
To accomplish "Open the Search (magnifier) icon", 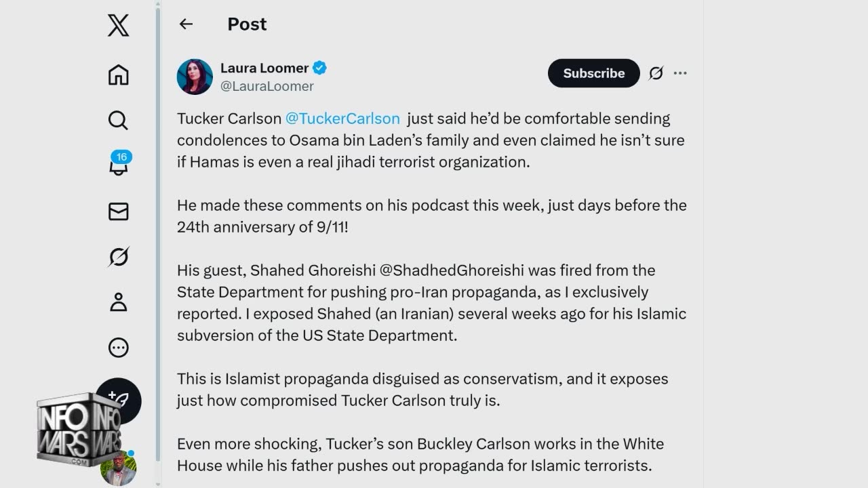I will [x=118, y=121].
